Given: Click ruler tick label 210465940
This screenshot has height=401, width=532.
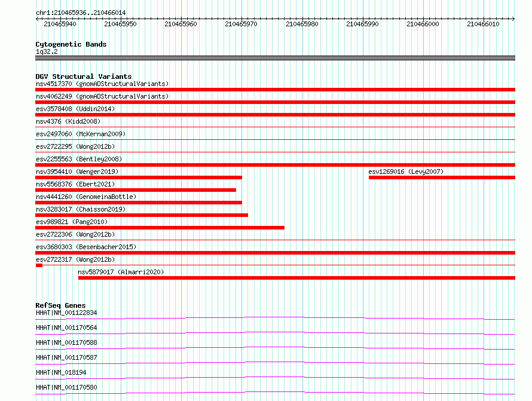Looking at the screenshot, I should point(60,24).
